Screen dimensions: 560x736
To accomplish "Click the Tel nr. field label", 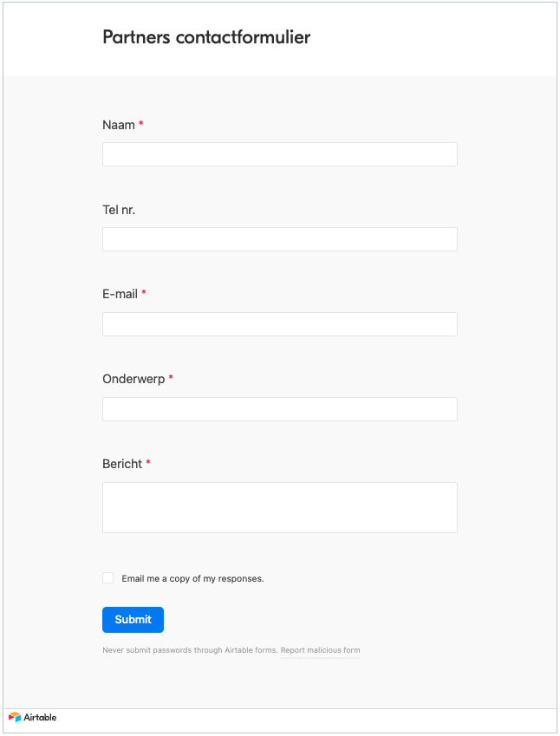I will click(x=119, y=210).
